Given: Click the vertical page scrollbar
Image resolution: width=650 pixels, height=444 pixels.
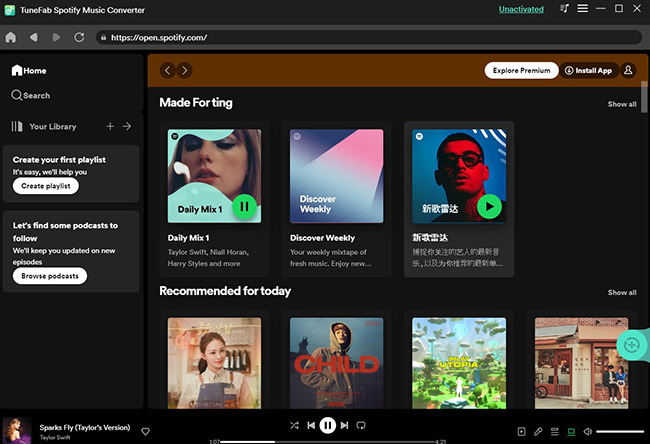Looking at the screenshot, I should [x=644, y=97].
